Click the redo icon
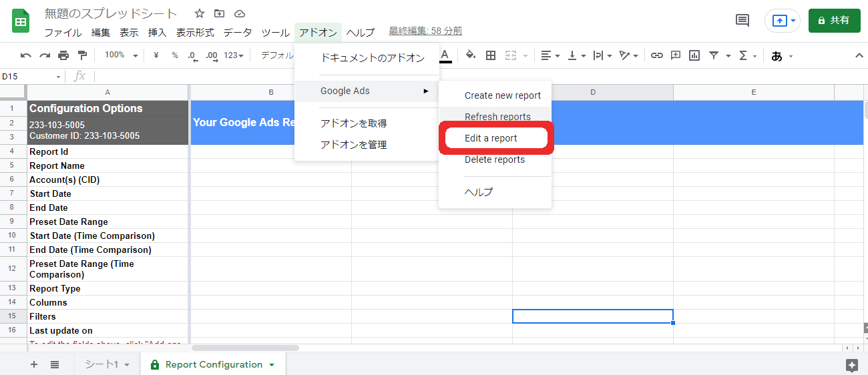 click(45, 55)
